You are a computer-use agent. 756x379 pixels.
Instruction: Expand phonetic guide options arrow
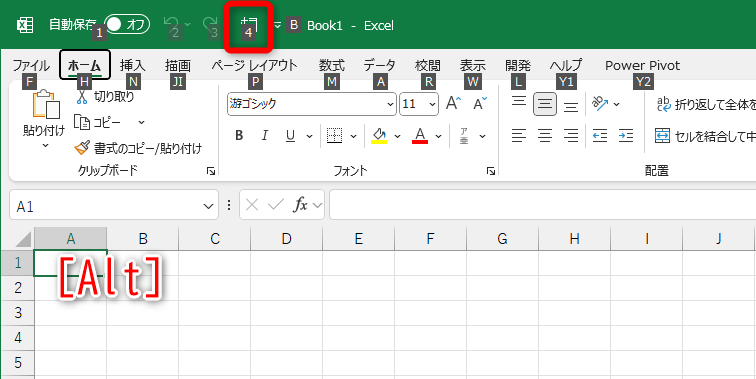coord(483,136)
